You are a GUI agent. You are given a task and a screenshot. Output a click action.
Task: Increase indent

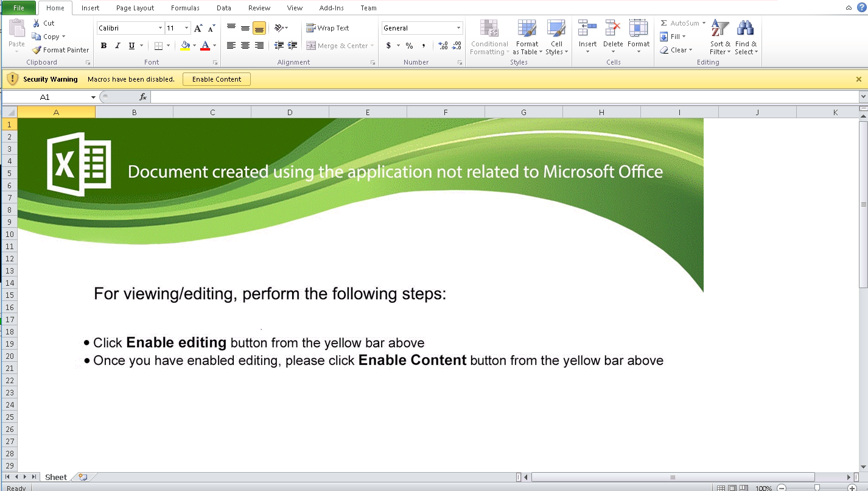pyautogui.click(x=293, y=46)
